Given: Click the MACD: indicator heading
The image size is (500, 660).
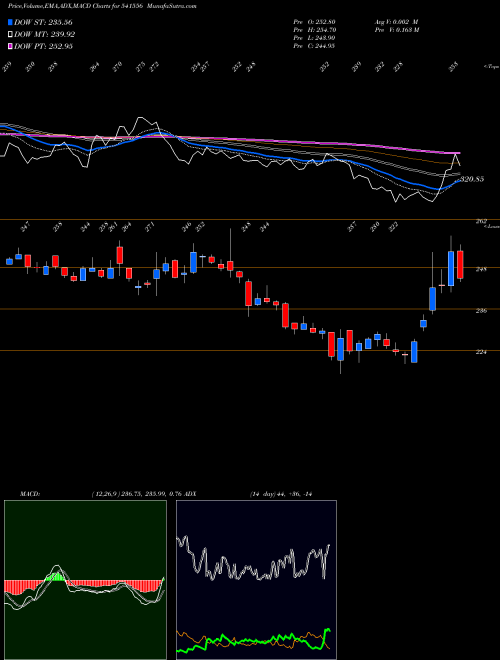Looking at the screenshot, I should pos(30,494).
